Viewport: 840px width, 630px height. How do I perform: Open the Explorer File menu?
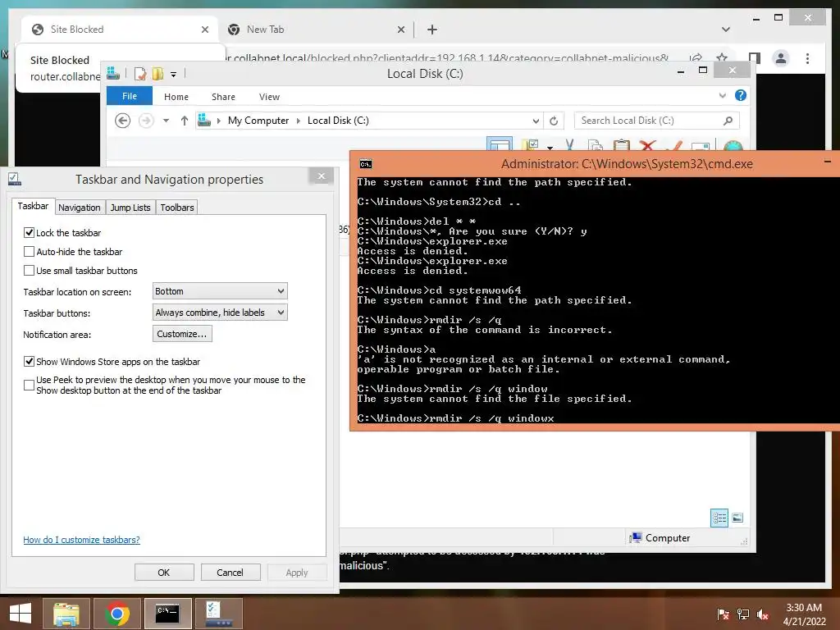pos(130,97)
